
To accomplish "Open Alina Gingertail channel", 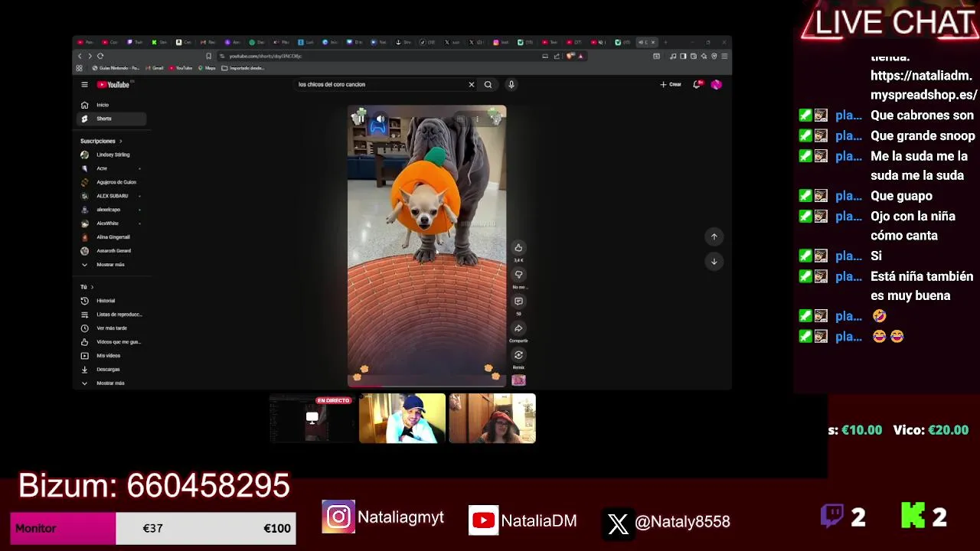I will click(x=111, y=237).
